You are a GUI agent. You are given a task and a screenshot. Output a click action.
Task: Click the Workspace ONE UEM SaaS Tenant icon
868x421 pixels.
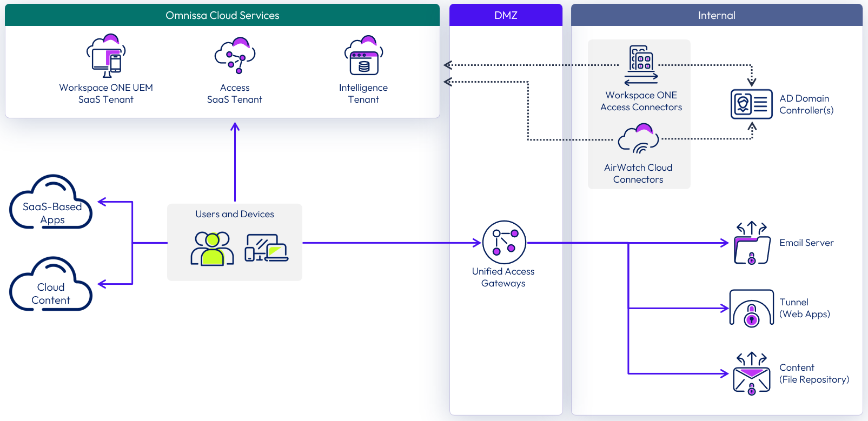[x=106, y=56]
